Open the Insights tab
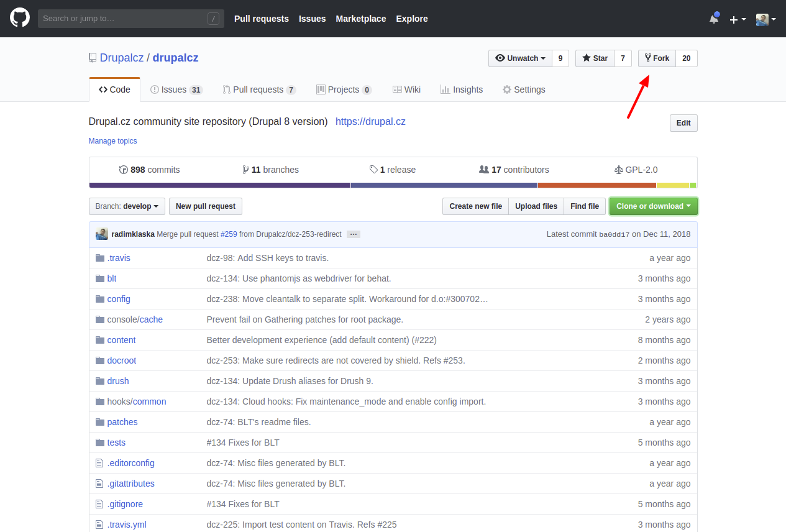The height and width of the screenshot is (532, 786). click(462, 89)
